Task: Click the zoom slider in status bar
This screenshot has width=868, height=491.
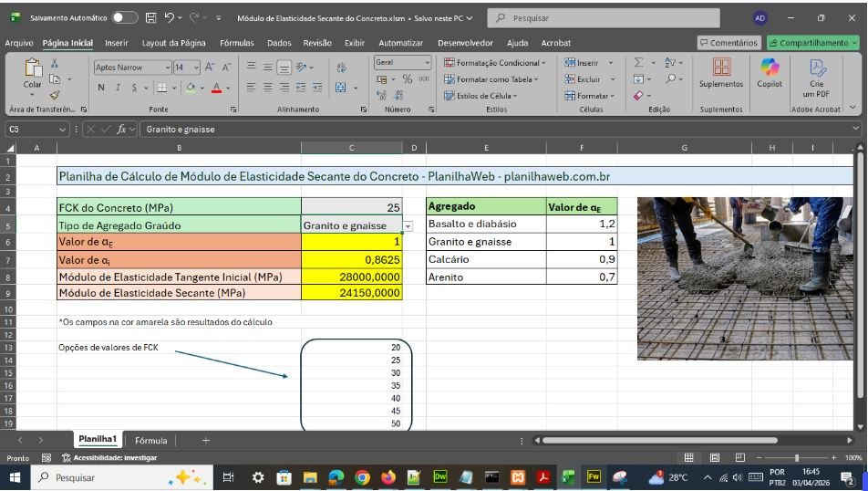Action: tap(797, 457)
